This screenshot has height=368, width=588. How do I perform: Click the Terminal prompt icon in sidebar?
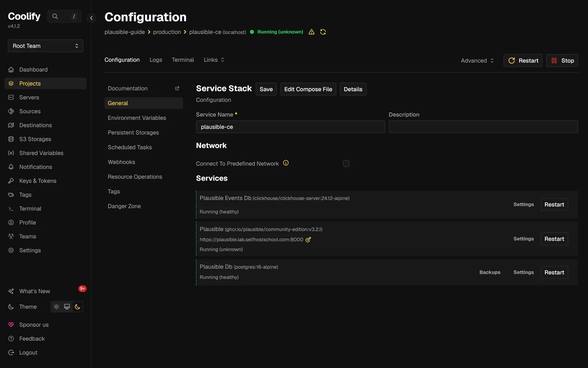pyautogui.click(x=11, y=209)
